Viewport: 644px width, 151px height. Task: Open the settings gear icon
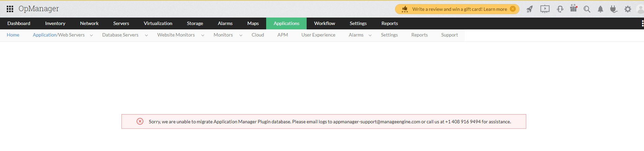point(627,9)
